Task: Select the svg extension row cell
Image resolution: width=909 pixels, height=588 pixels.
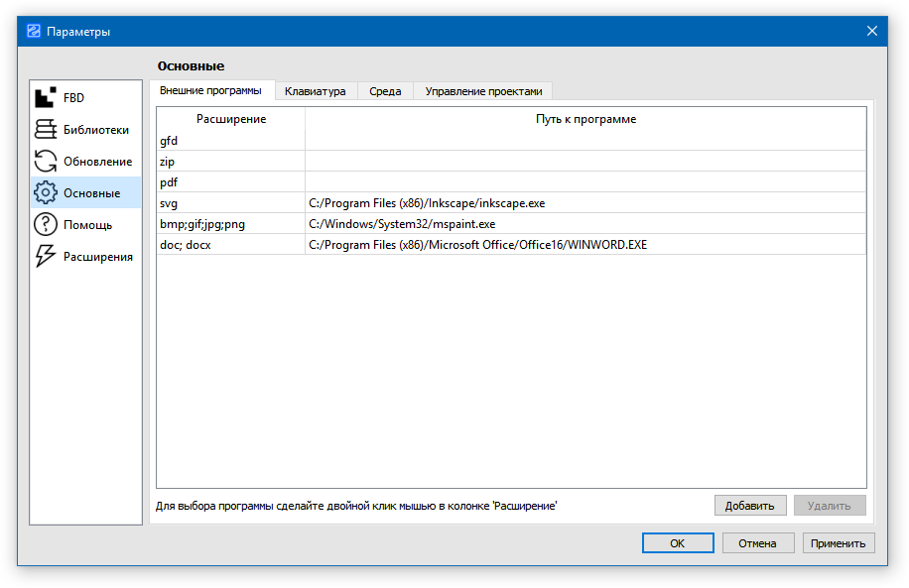Action: coord(230,203)
